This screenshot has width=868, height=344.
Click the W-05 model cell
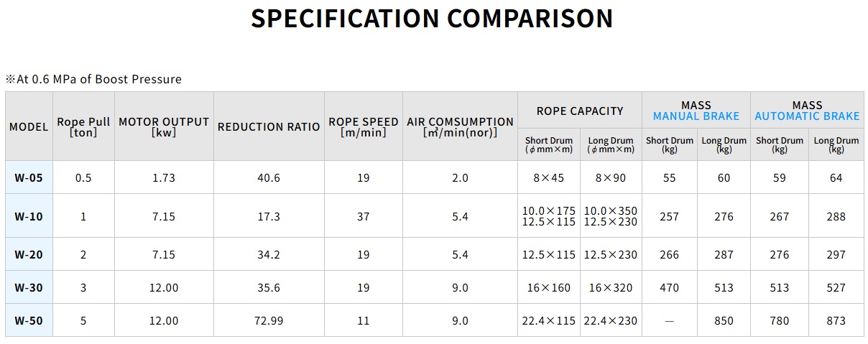coord(29,177)
